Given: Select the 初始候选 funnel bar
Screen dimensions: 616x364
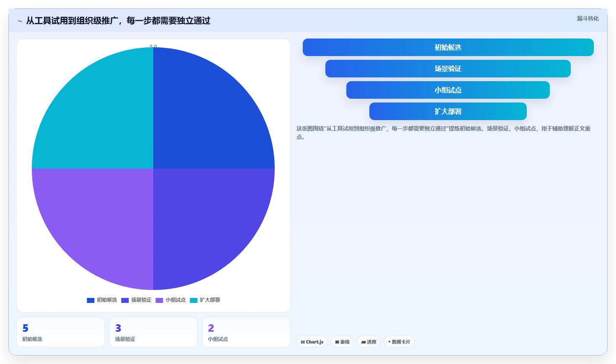Looking at the screenshot, I should [x=448, y=47].
